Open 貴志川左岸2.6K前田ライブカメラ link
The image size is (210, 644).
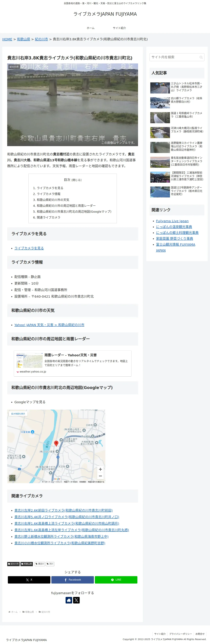tap(63, 510)
